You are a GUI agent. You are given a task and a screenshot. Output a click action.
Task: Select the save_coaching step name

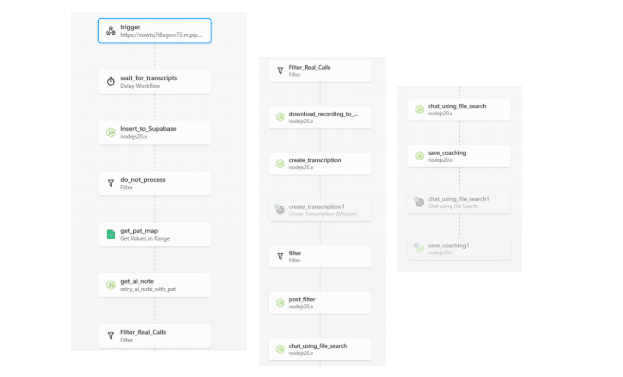[x=447, y=153]
